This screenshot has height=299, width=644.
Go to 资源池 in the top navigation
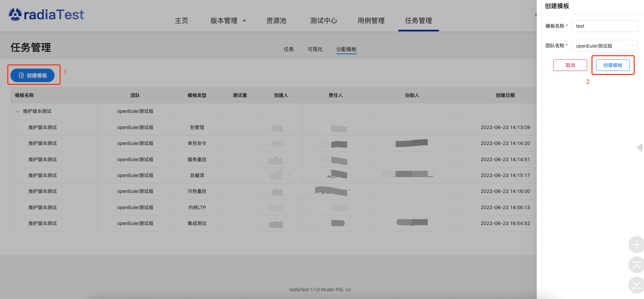[x=276, y=21]
